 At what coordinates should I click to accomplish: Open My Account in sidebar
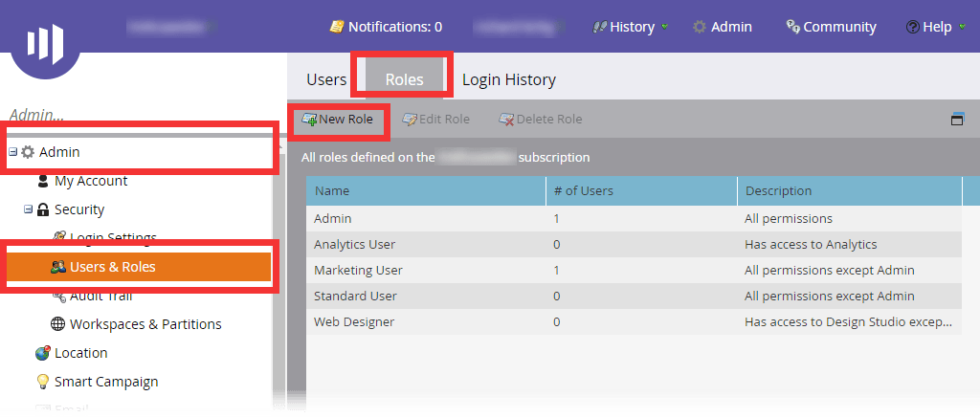[91, 181]
